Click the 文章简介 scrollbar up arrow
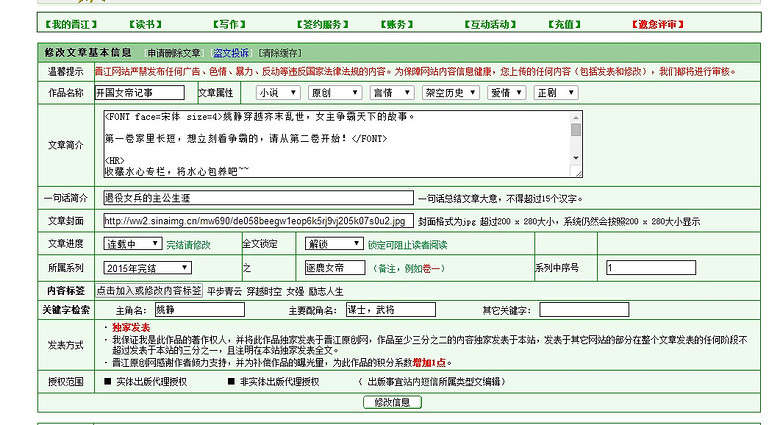780x425 pixels. (576, 117)
